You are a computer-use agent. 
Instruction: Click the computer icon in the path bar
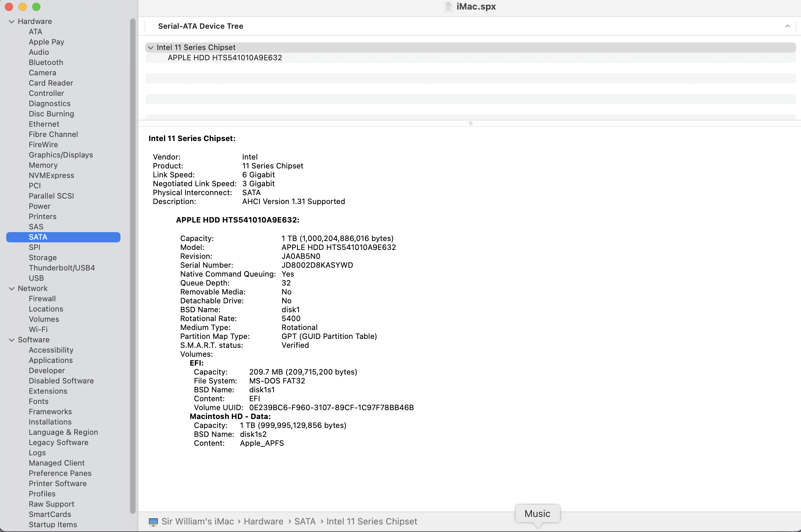(x=153, y=522)
